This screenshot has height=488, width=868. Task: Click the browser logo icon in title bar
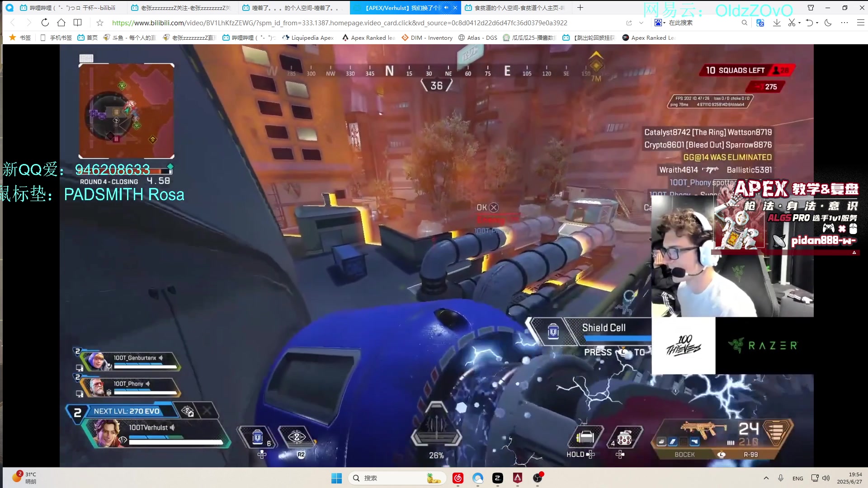9,8
